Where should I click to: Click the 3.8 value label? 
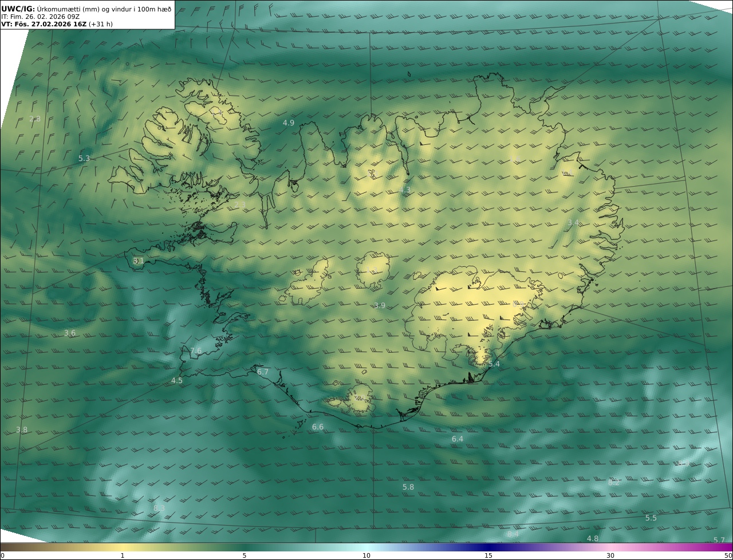tap(22, 429)
